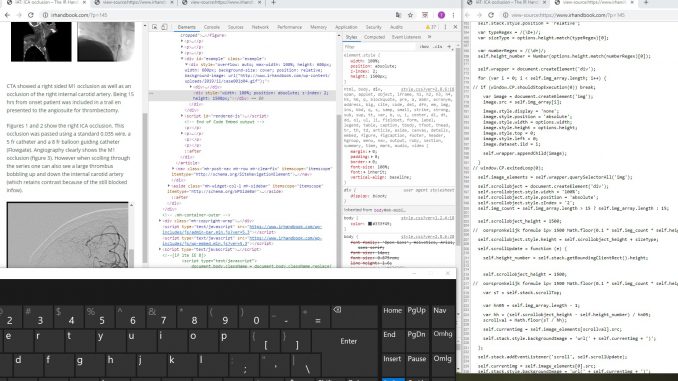The height and width of the screenshot is (381, 678).
Task: Click the Enter key on on-screen keyboard
Action: [x=349, y=341]
